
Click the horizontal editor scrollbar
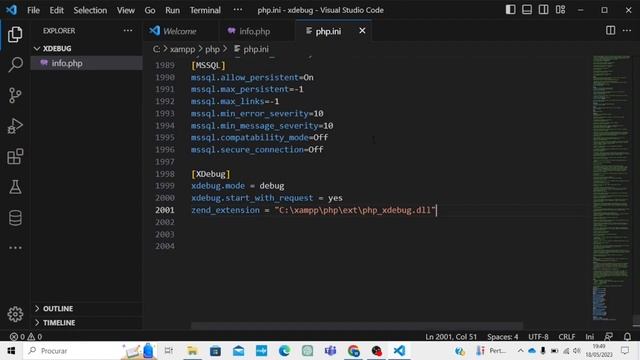click(x=357, y=325)
